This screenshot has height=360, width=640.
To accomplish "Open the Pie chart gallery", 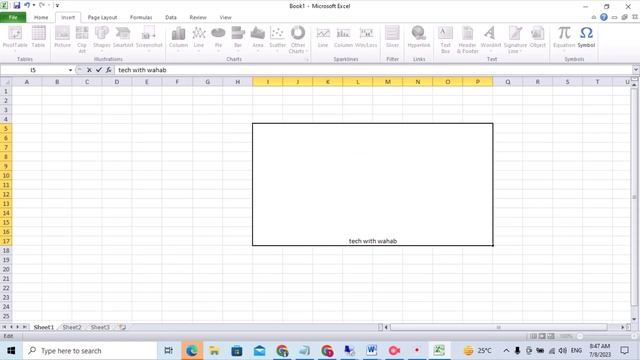I will (218, 38).
